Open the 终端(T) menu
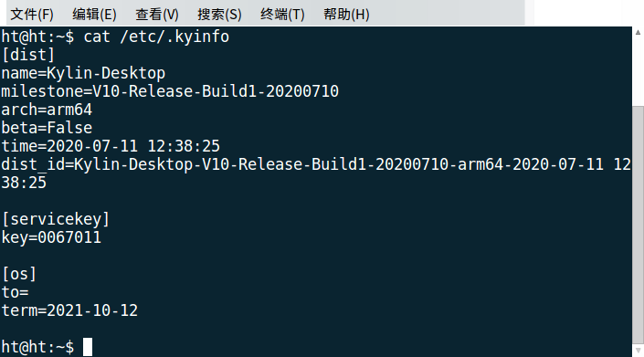This screenshot has width=644, height=357. pos(282,15)
